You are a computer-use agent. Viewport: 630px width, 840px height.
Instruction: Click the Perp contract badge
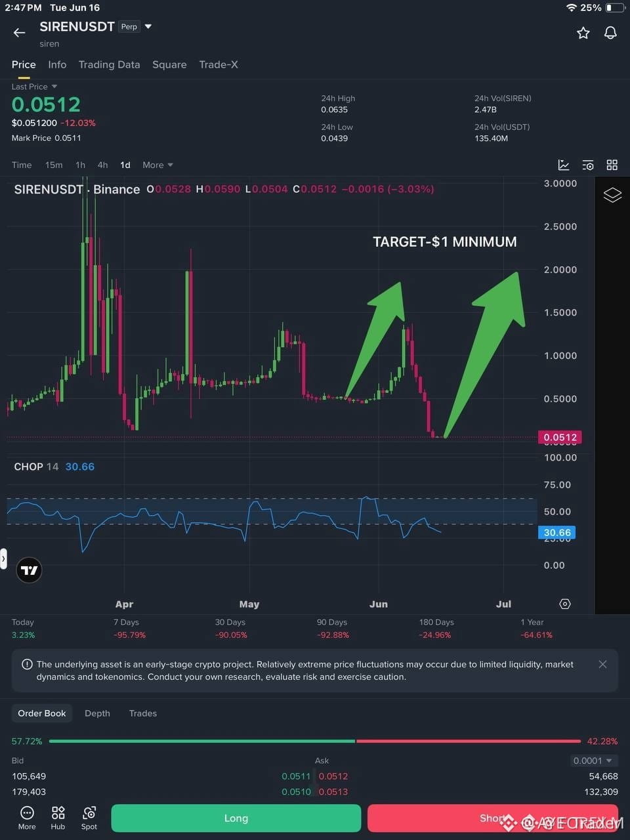tap(129, 27)
